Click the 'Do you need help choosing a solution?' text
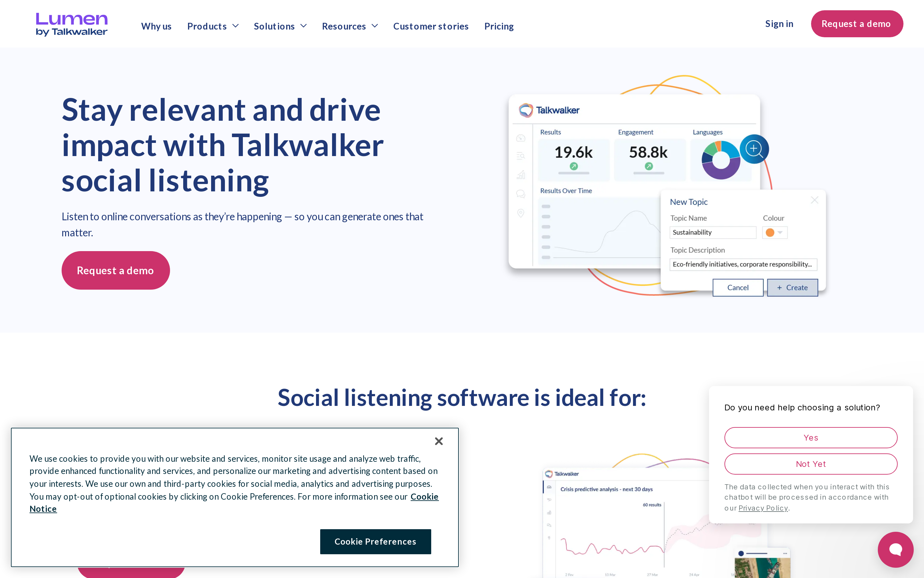 (802, 407)
